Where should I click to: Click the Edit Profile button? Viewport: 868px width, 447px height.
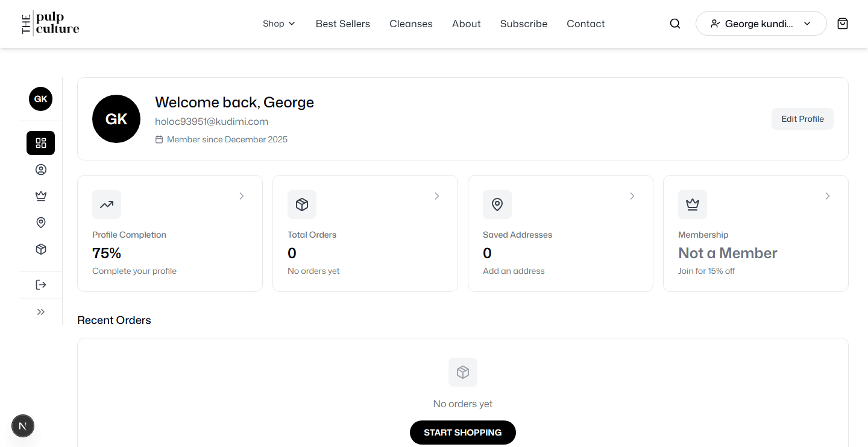[x=802, y=119]
